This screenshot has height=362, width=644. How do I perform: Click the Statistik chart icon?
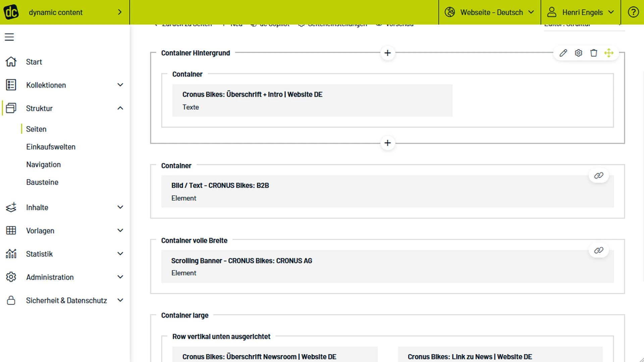click(11, 254)
